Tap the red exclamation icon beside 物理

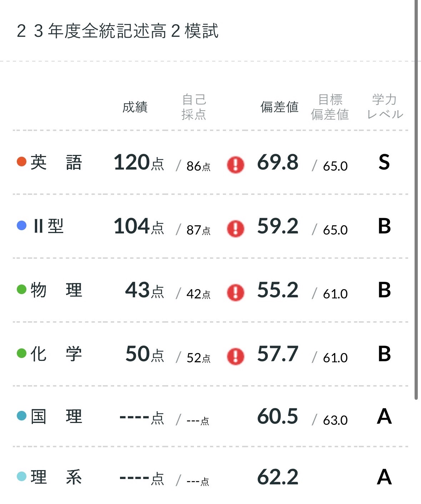pos(235,293)
